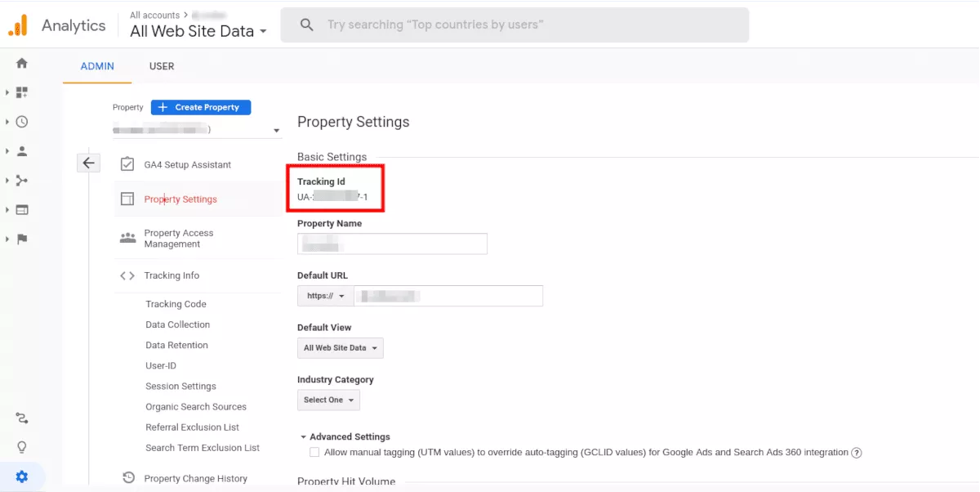Select Property Settings menu item
The image size is (980, 492).
(x=180, y=199)
